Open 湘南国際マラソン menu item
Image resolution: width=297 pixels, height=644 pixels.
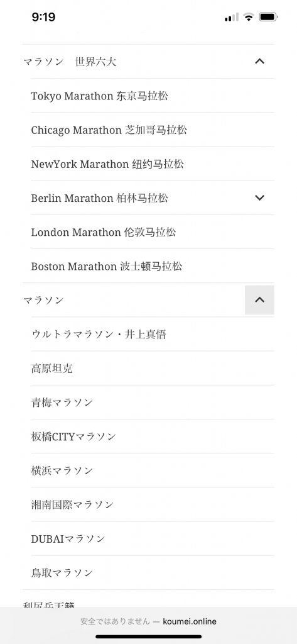tap(72, 505)
